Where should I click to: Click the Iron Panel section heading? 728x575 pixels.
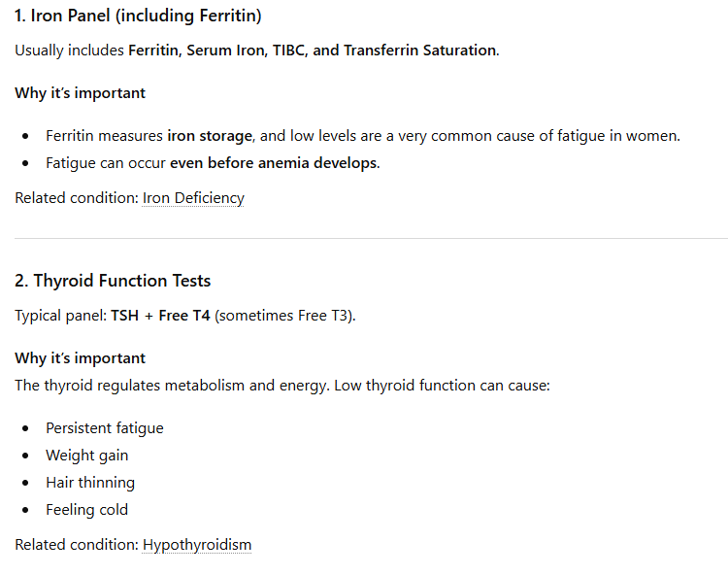pyautogui.click(x=138, y=16)
